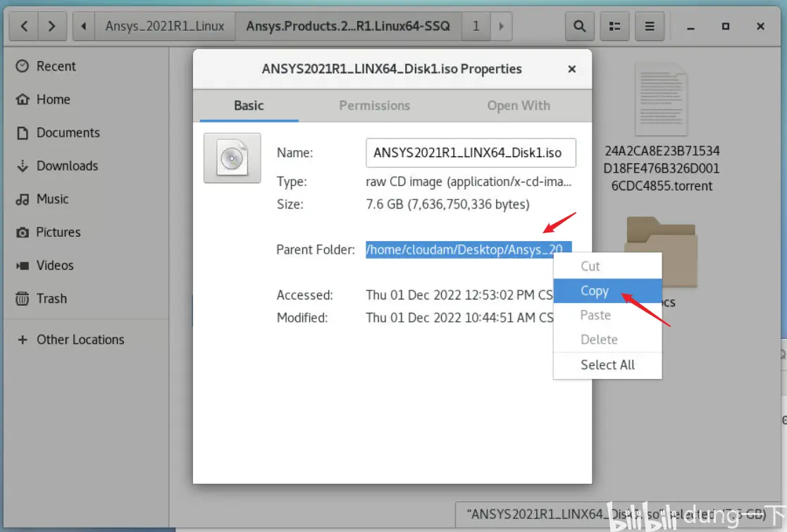This screenshot has height=532, width=787.
Task: Click the Documents page icon
Action: pos(22,132)
